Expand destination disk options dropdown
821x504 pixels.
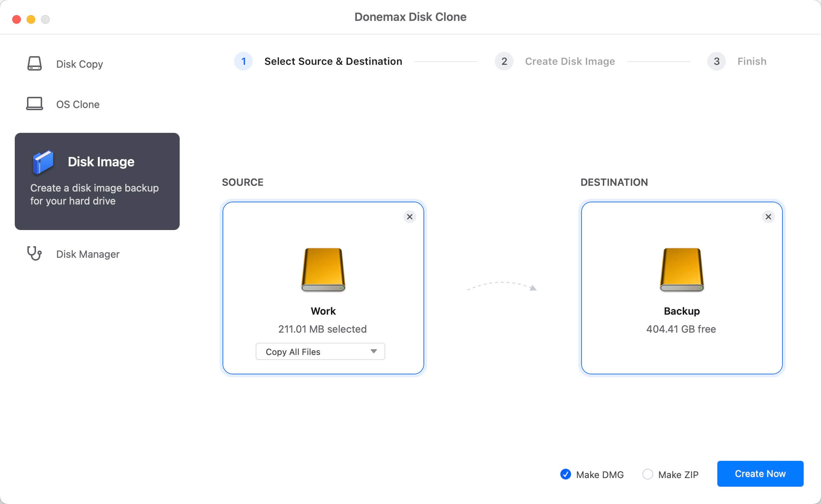(681, 287)
